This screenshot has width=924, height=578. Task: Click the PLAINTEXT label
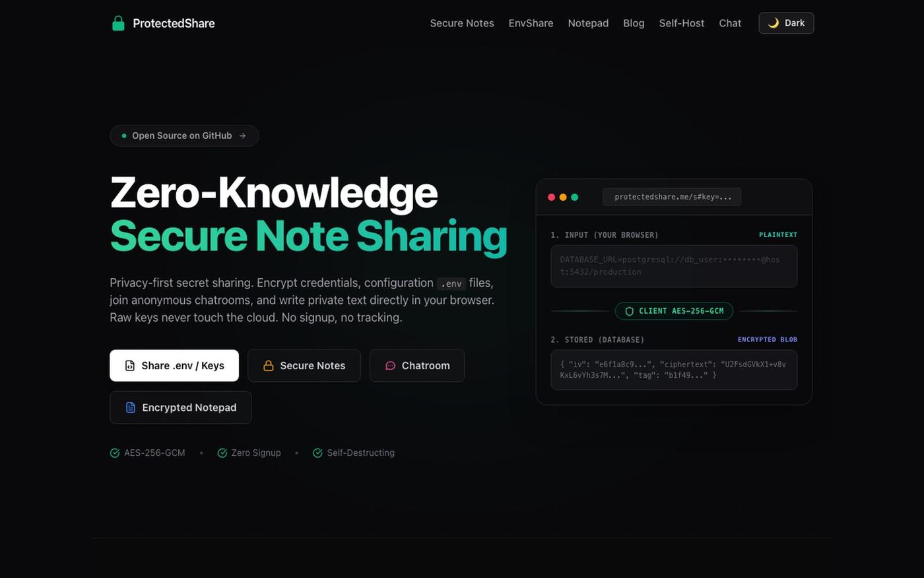pyautogui.click(x=778, y=235)
